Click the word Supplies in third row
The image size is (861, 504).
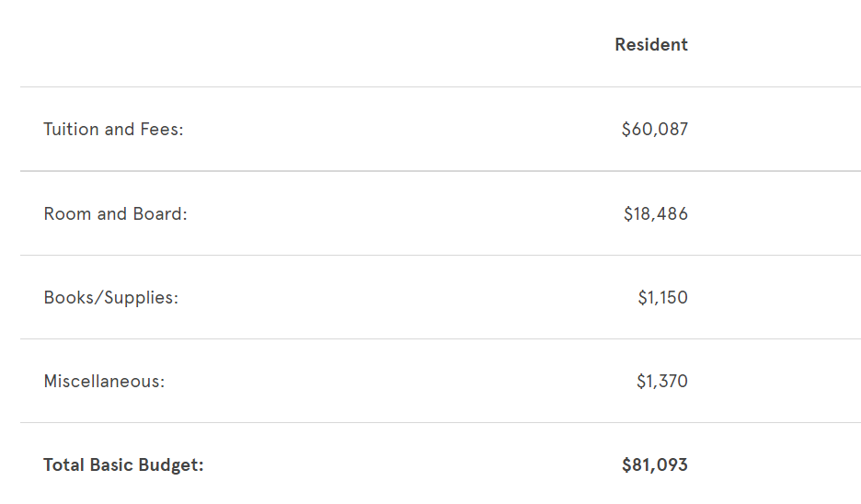tap(141, 298)
